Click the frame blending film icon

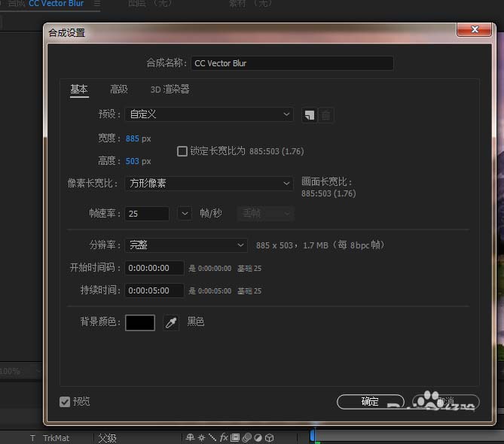235,437
